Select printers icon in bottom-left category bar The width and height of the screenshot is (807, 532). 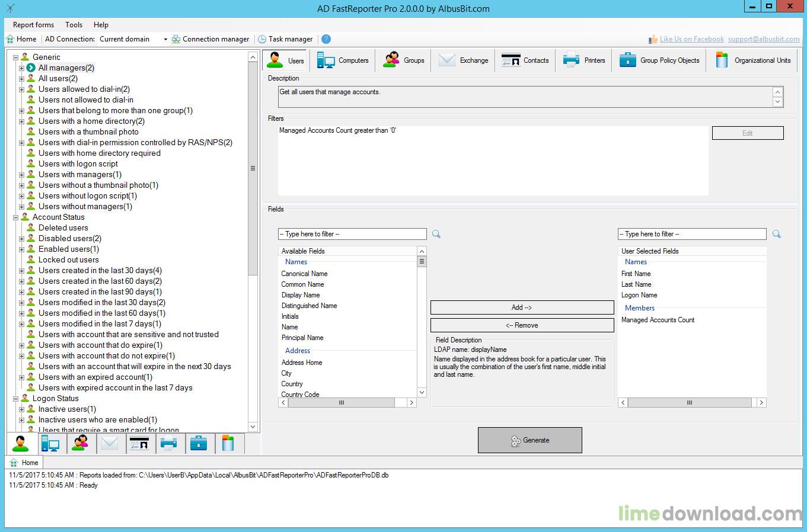(x=169, y=443)
